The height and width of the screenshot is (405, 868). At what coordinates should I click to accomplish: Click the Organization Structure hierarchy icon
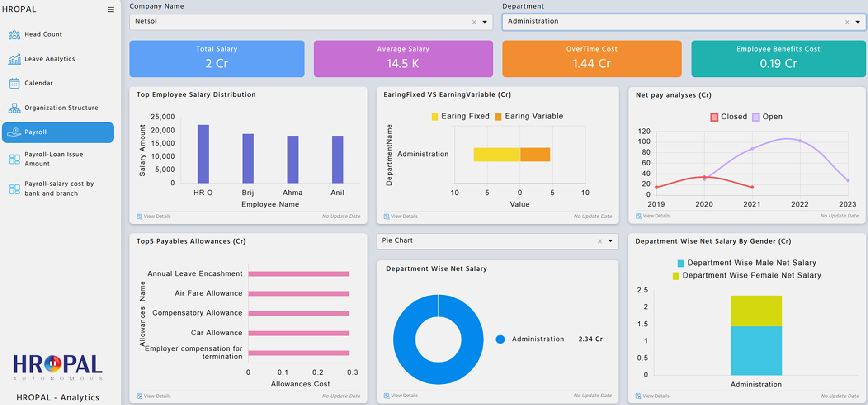(14, 108)
